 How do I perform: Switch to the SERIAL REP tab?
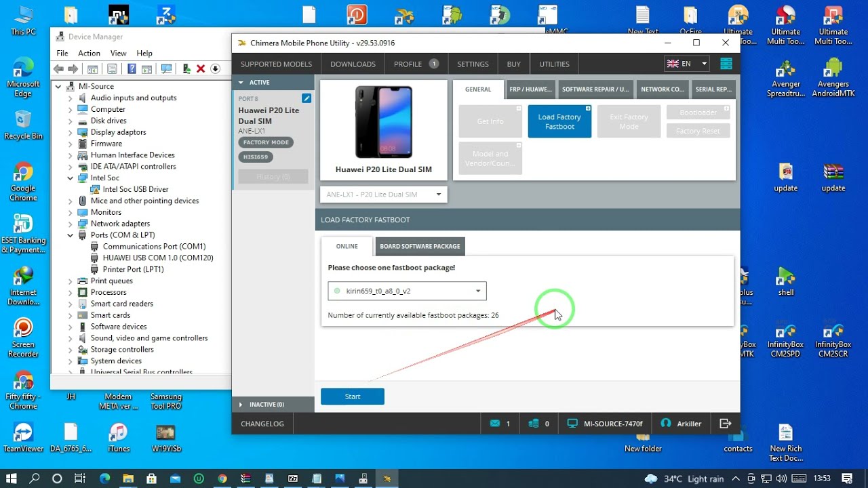point(713,89)
